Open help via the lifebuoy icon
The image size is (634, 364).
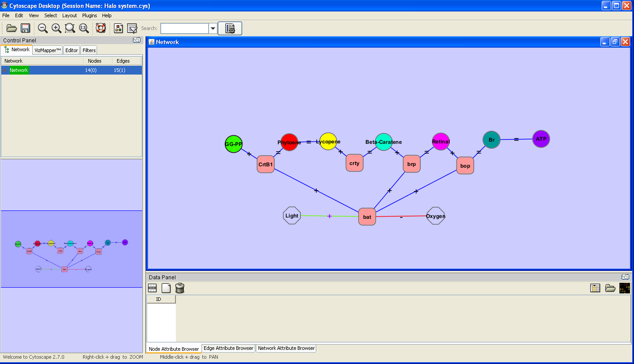tap(101, 28)
